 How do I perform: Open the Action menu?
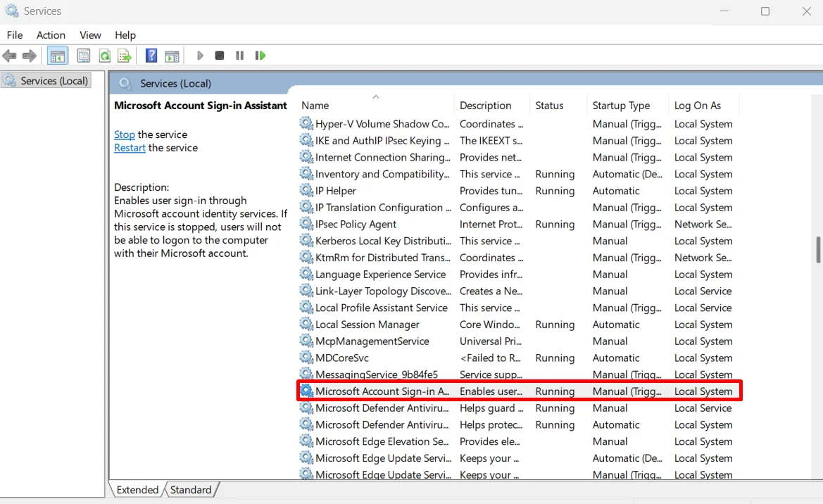(50, 34)
